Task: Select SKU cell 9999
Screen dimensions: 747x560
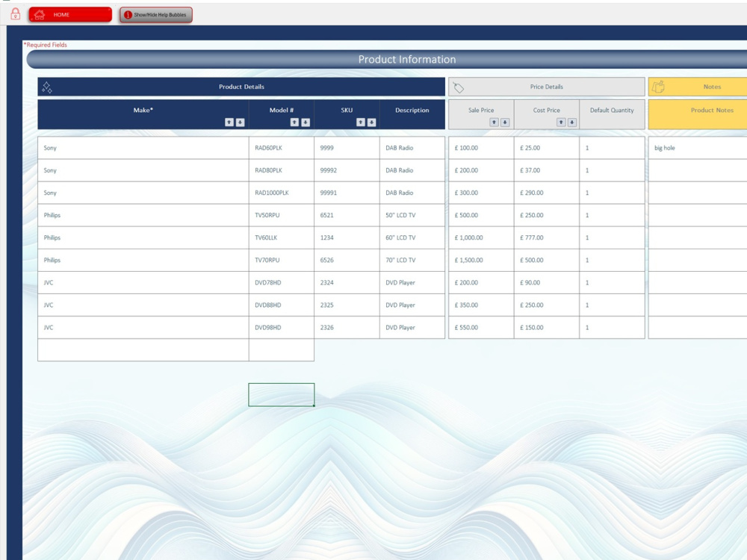Action: 347,148
